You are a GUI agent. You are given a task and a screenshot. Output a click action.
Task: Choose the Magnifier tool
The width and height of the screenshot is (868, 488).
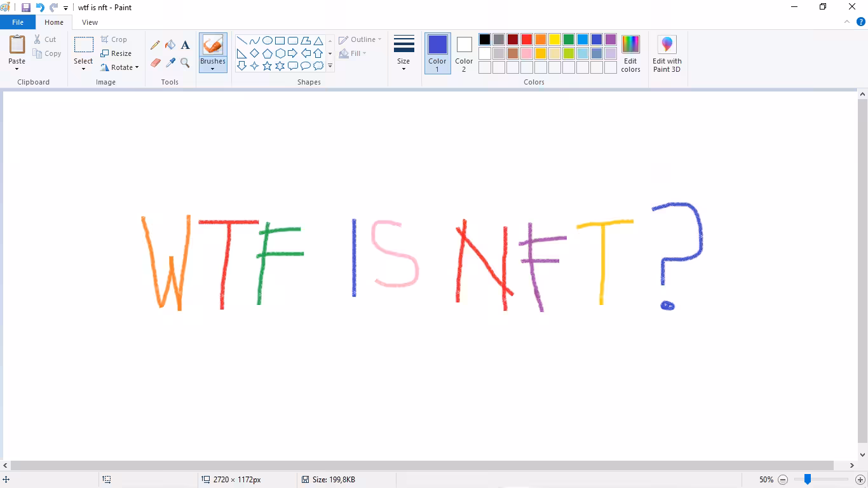[x=185, y=63]
